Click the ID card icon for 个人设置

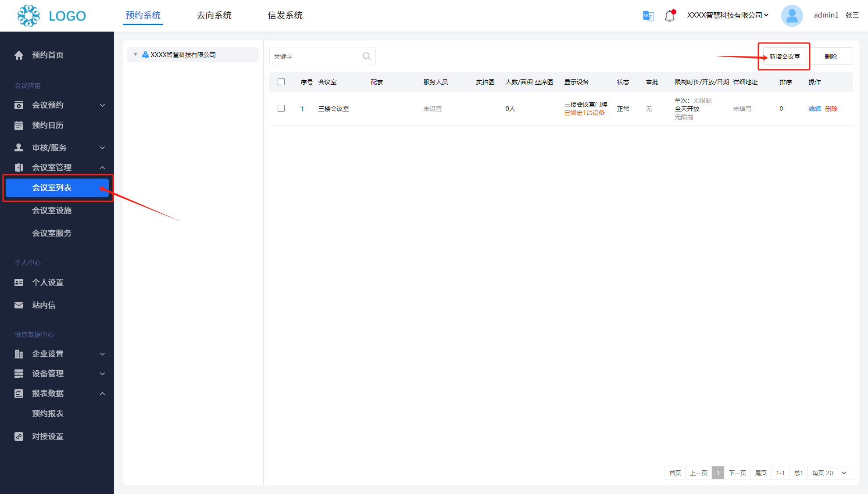(19, 283)
